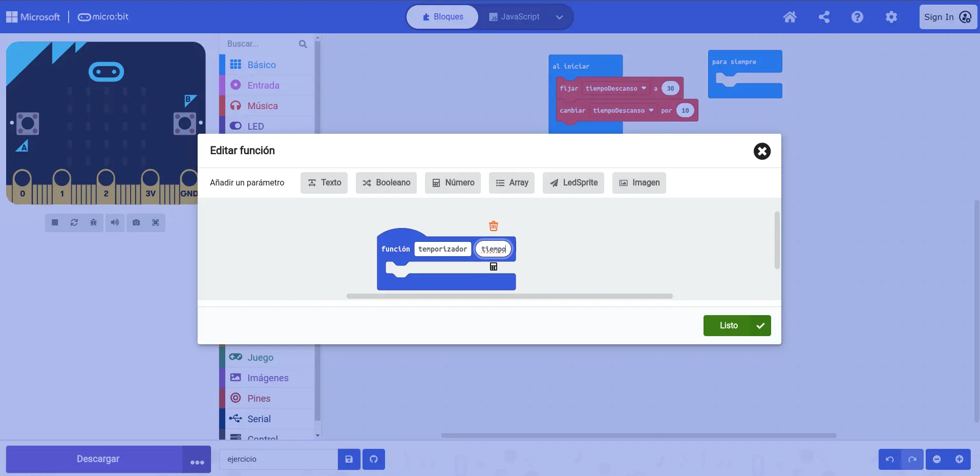The width and height of the screenshot is (980, 476).
Task: Add a Número parameter to the function
Action: [x=453, y=183]
